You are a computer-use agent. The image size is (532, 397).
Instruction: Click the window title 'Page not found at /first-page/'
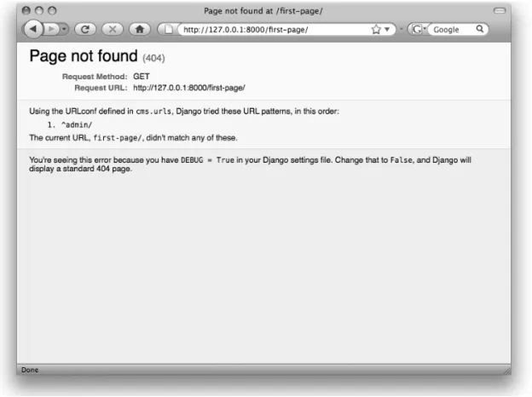[x=263, y=11]
